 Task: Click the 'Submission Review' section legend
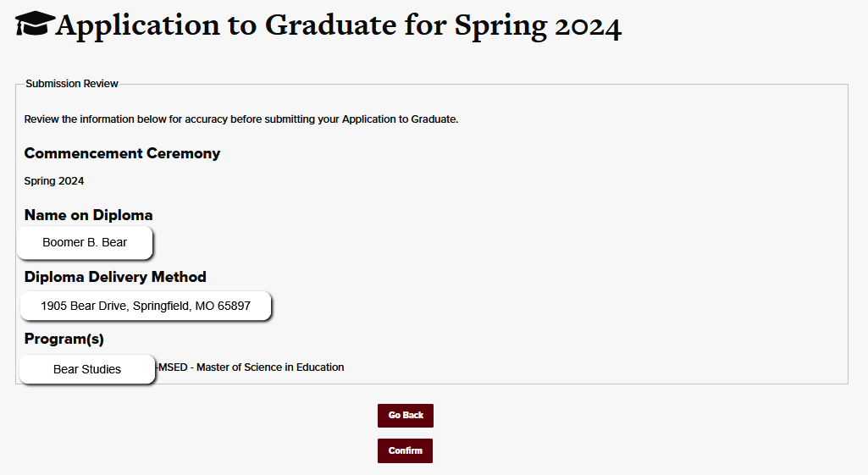pos(72,84)
